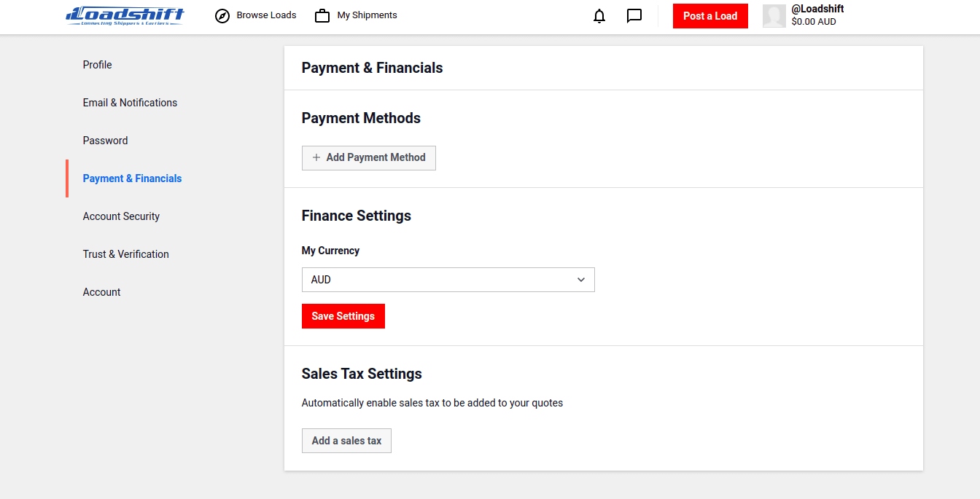The image size is (980, 499).
Task: Click the Loadshift logo
Action: [125, 16]
